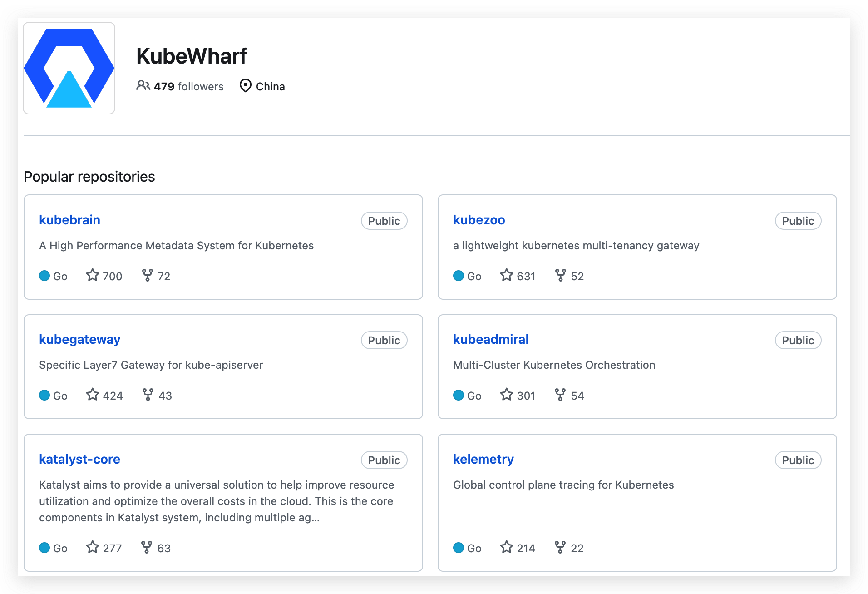
Task: Click the fork icon for kubegateway
Action: tap(148, 395)
